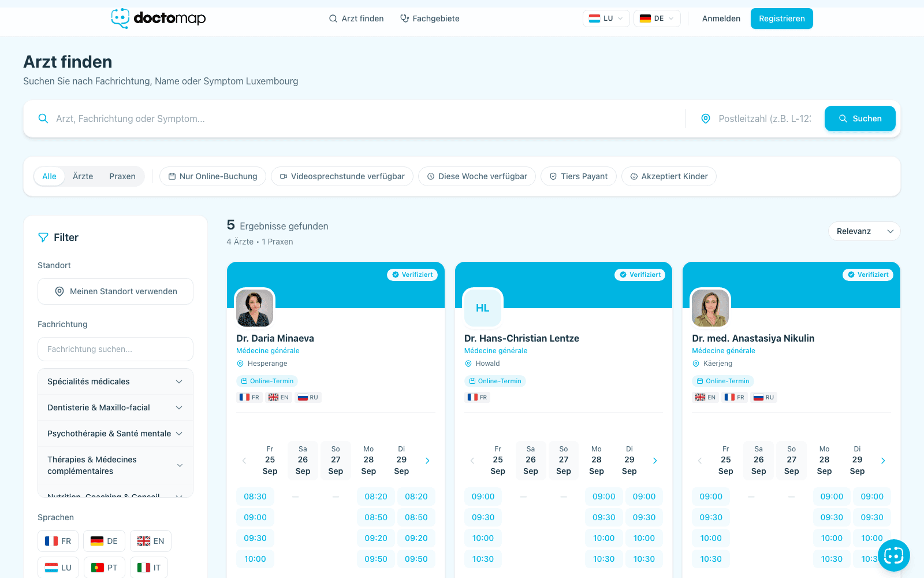The image size is (924, 578).
Task: Toggle Diese Woche verfügbar filter
Action: 477,176
